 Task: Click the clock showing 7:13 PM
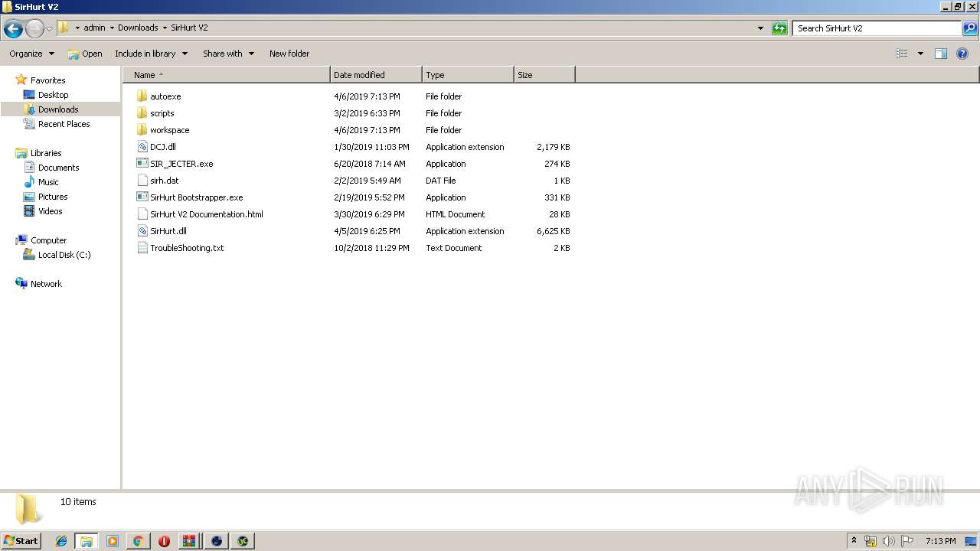940,541
